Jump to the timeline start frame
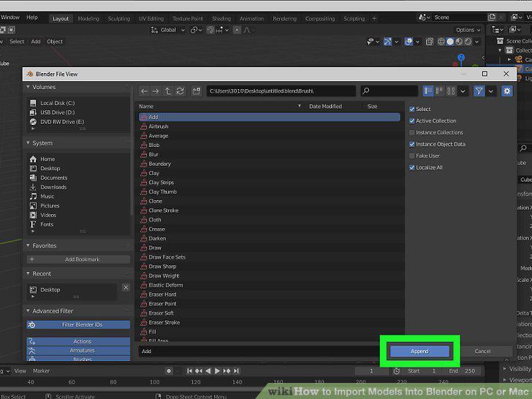The height and width of the screenshot is (399, 532). coord(190,370)
